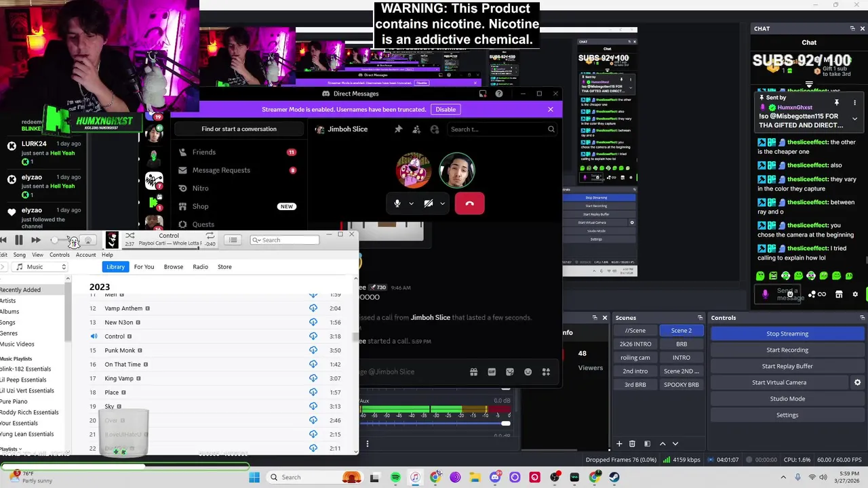Expand camera options arrow in Discord call
This screenshot has width=868, height=488.
[x=442, y=203]
